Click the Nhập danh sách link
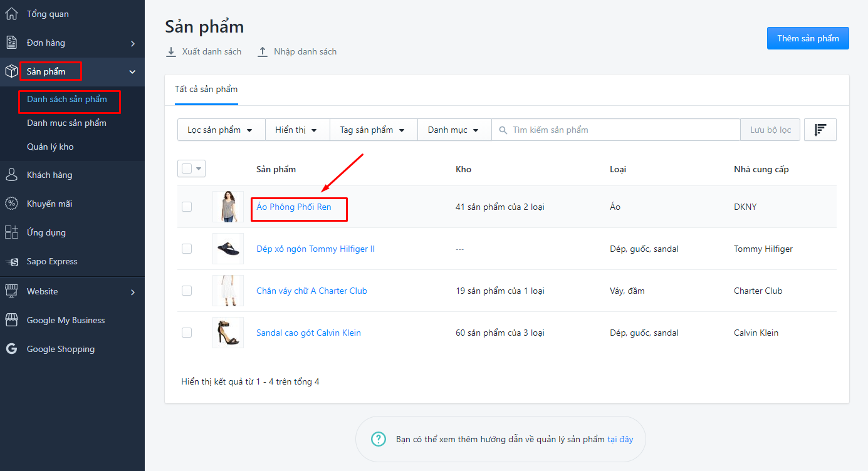The height and width of the screenshot is (471, 868). [x=305, y=51]
